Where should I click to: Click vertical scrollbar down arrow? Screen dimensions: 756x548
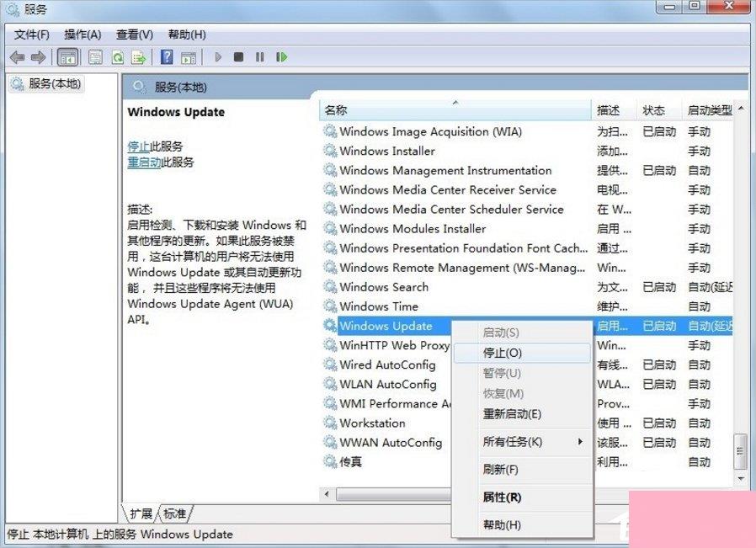coord(741,479)
